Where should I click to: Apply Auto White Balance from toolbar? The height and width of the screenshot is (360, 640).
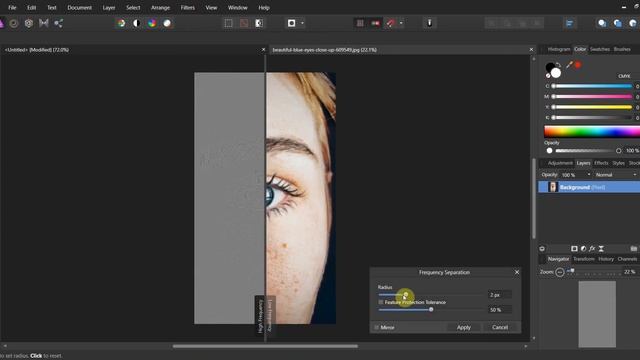167,23
